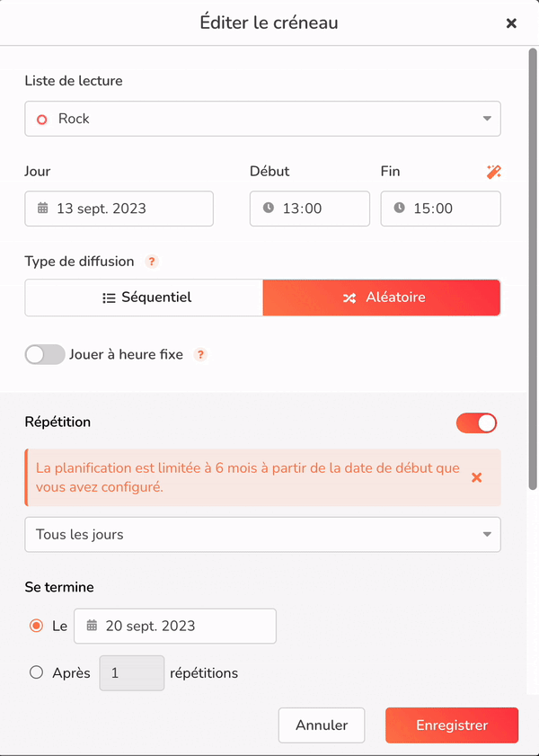Click the dialog's vertical scrollbar
This screenshot has width=539, height=756.
pos(533,270)
